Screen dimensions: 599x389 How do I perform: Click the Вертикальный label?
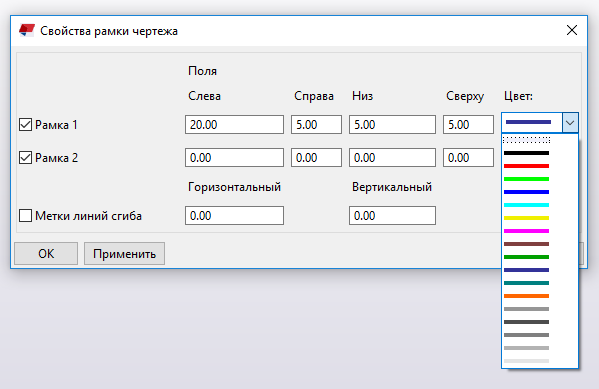(x=392, y=187)
